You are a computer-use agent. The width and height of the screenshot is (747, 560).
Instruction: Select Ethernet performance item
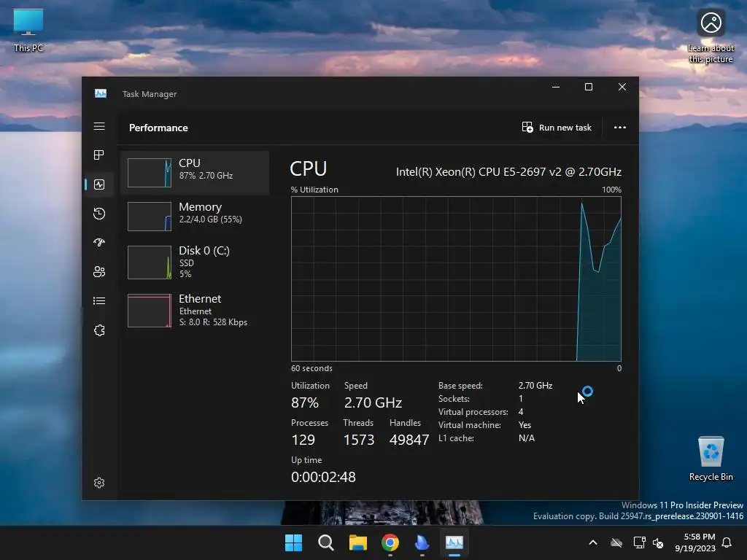195,310
